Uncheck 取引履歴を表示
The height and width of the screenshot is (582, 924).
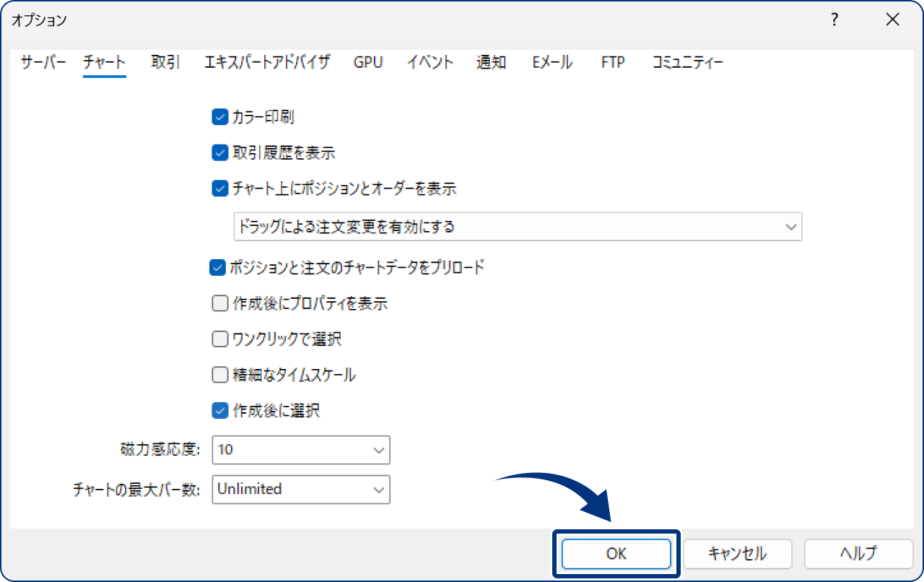tap(219, 152)
